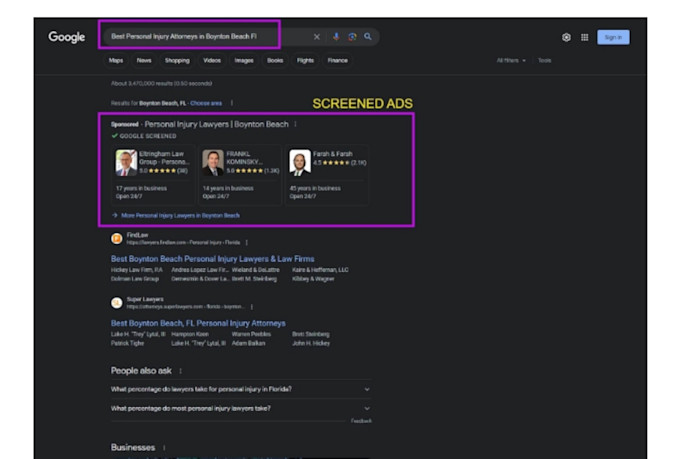The height and width of the screenshot is (459, 680).
Task: Open three-dot menu beside Sponsored heading
Action: [x=295, y=124]
